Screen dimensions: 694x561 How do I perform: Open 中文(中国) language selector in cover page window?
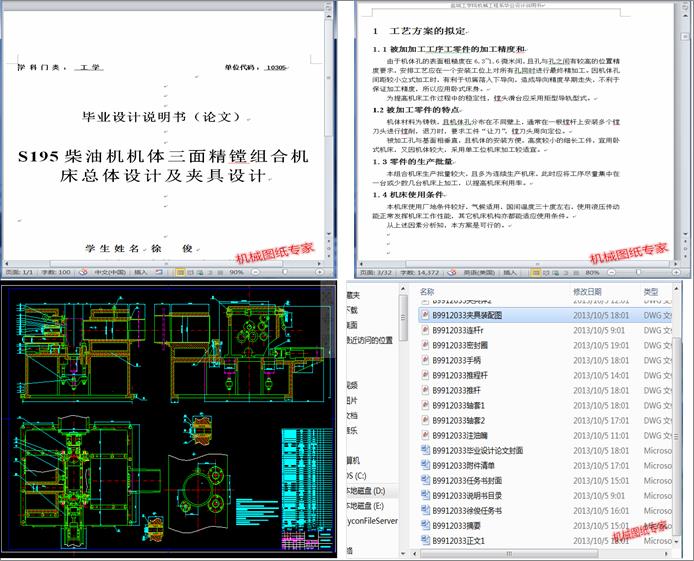click(x=110, y=272)
